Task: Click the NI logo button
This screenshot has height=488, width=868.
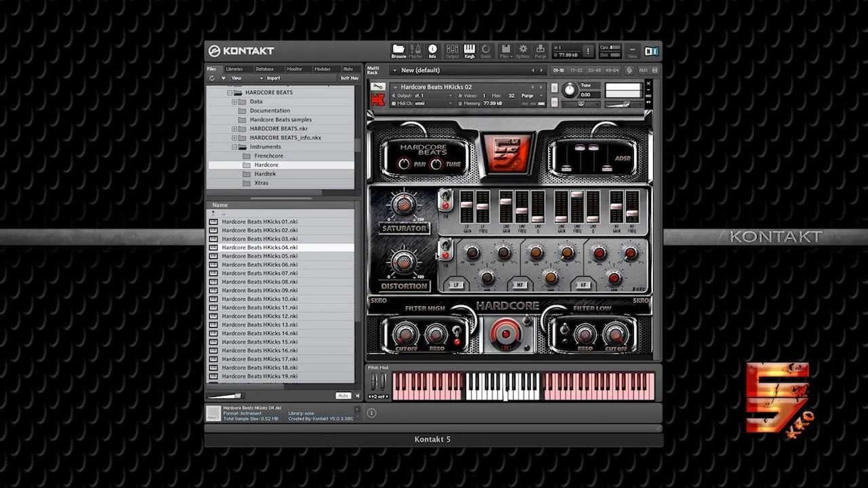Action: point(651,51)
